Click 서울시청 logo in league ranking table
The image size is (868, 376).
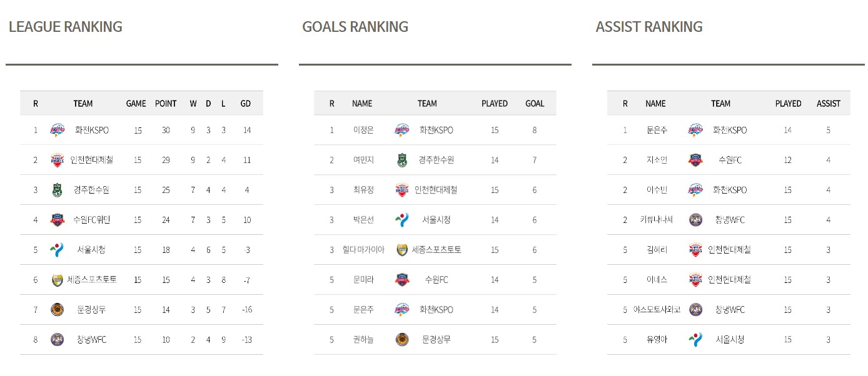point(57,250)
